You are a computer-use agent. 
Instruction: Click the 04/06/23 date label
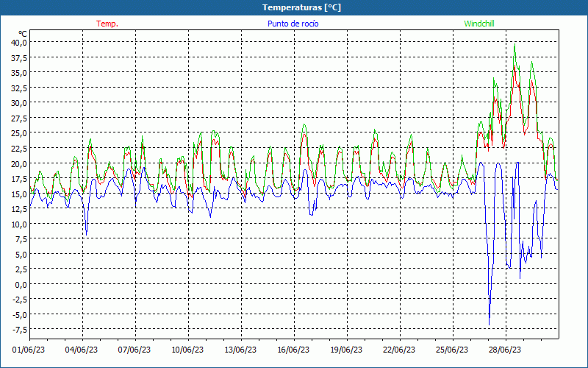pyautogui.click(x=82, y=350)
